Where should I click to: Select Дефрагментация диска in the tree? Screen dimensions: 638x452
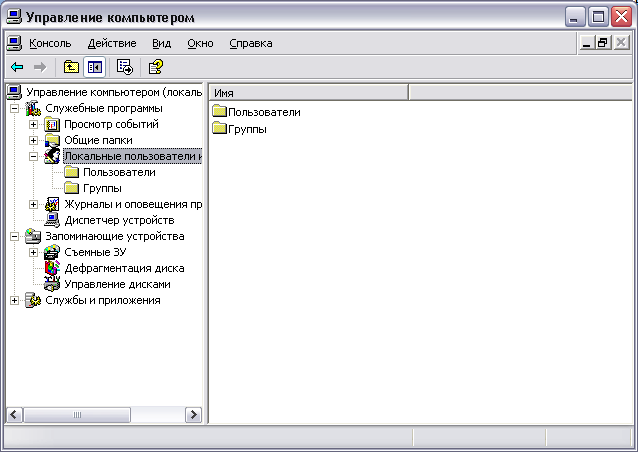[124, 268]
